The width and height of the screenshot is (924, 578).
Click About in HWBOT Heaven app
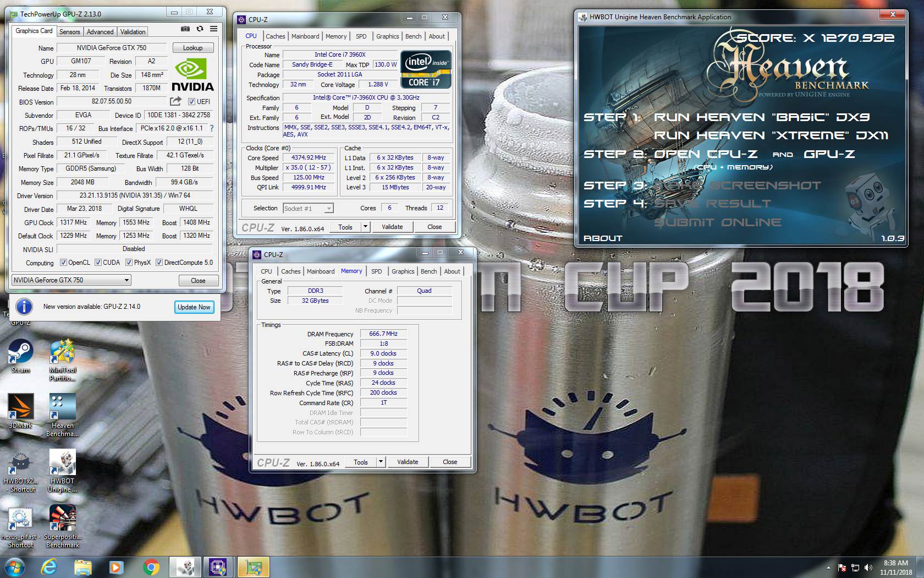(x=603, y=238)
